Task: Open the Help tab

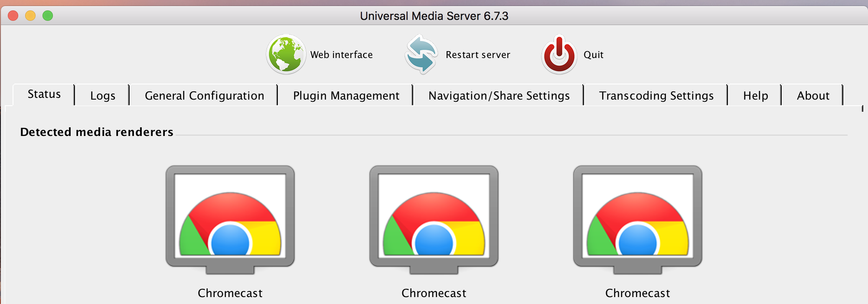Action: click(x=755, y=95)
